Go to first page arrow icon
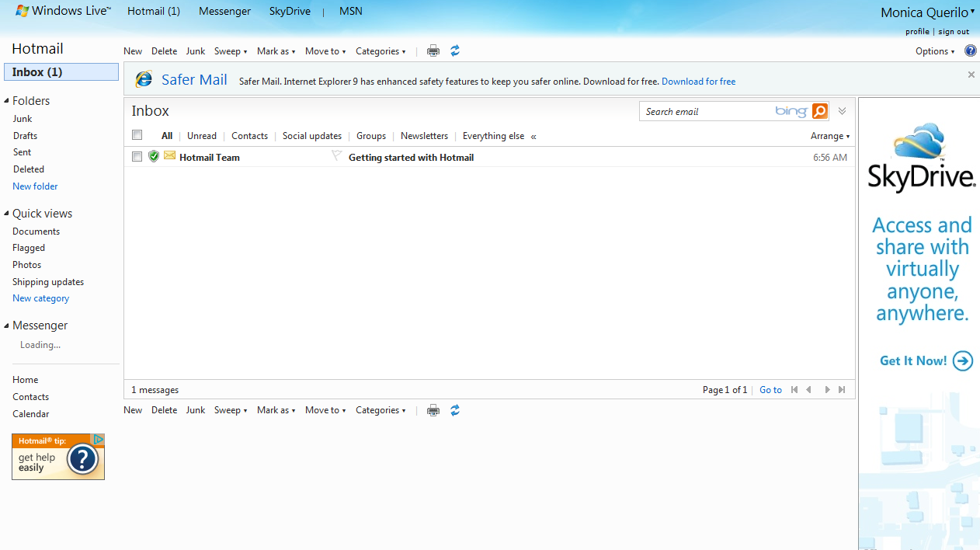Viewport: 980px width, 550px height. 794,390
